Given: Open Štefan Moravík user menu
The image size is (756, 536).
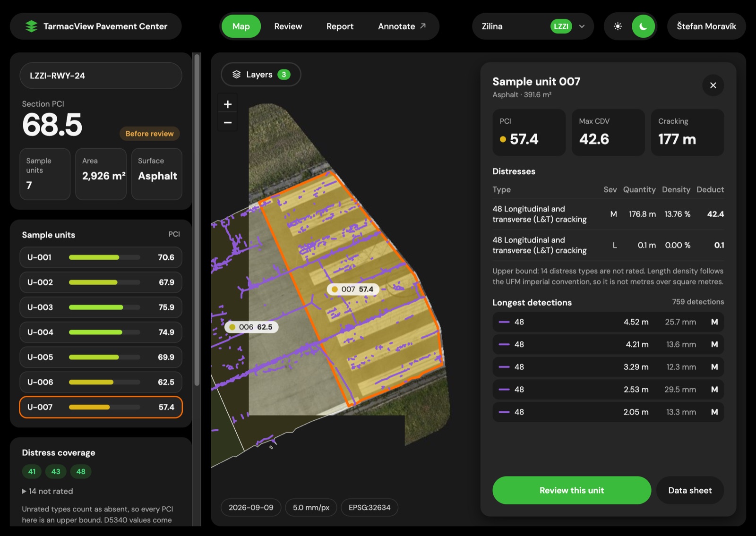Looking at the screenshot, I should click(706, 26).
